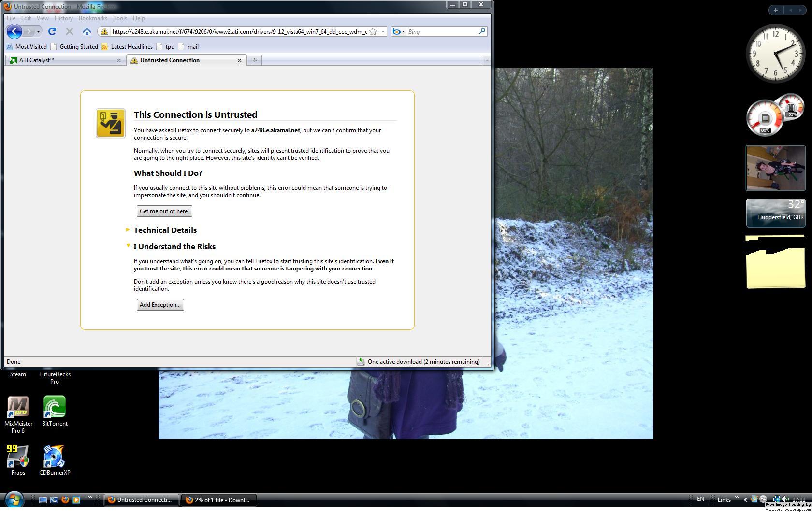Go to Firefox home page

pyautogui.click(x=87, y=31)
